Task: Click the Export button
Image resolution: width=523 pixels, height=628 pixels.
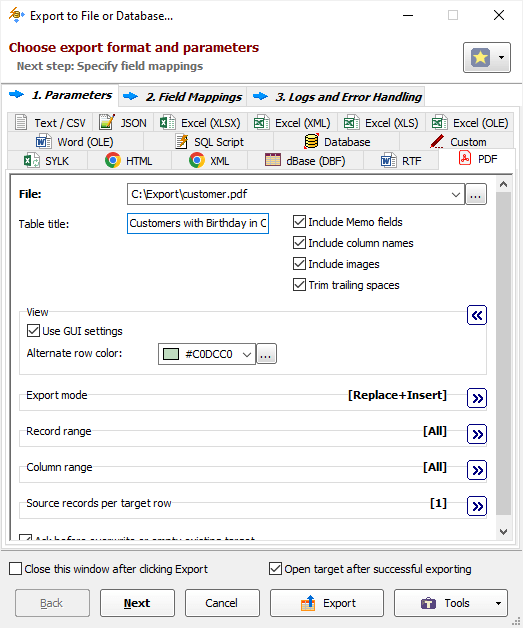Action: coord(327,603)
